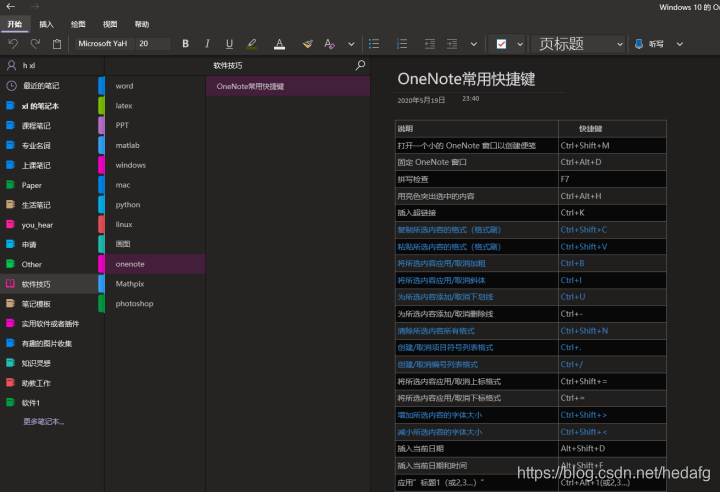Switch to the 绘图 tab
The width and height of the screenshot is (720, 492).
78,24
